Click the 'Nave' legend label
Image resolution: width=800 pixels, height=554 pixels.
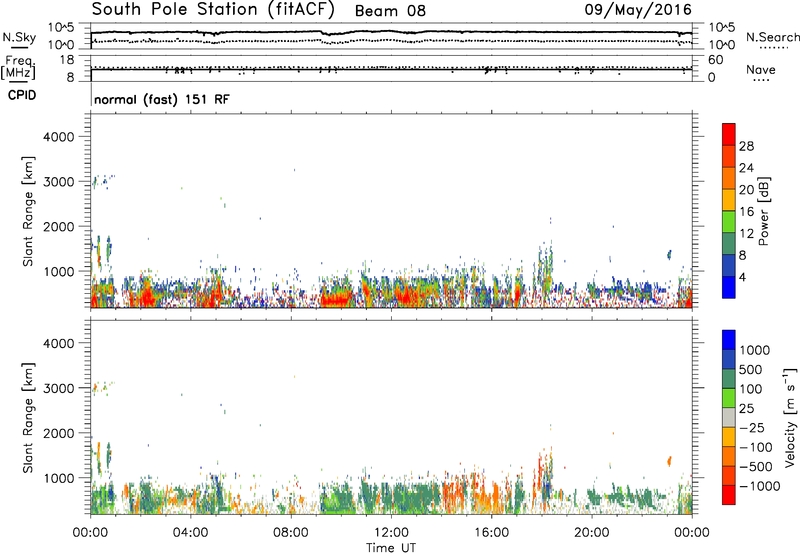tap(761, 69)
